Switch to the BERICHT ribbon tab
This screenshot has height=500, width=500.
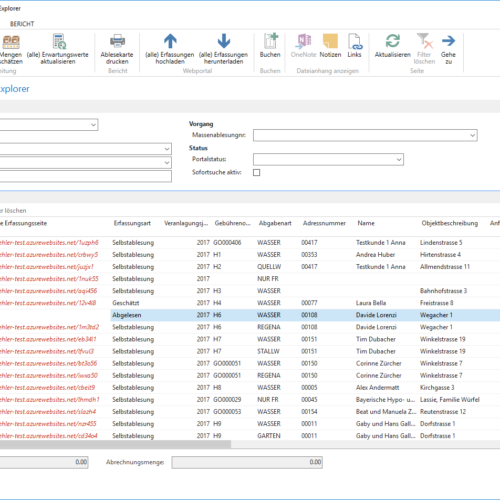click(x=22, y=24)
